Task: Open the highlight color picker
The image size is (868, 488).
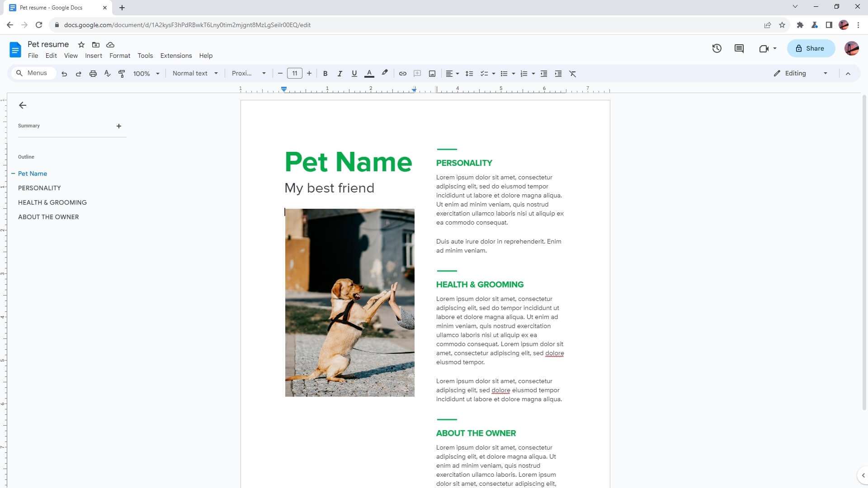Action: [x=385, y=73]
